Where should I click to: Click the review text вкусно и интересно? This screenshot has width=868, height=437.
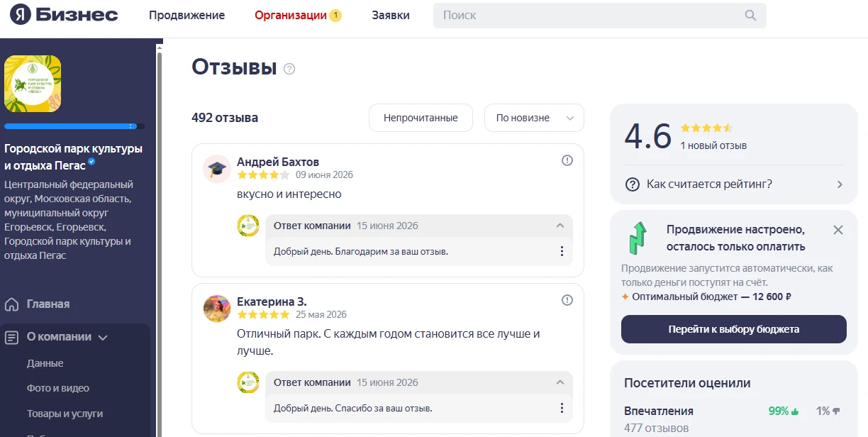(x=289, y=194)
